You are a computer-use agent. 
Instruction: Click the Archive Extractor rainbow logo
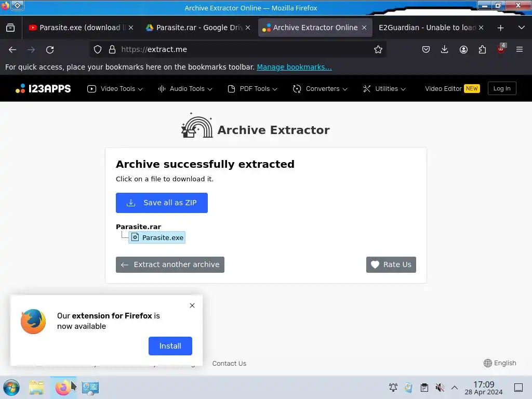197,125
